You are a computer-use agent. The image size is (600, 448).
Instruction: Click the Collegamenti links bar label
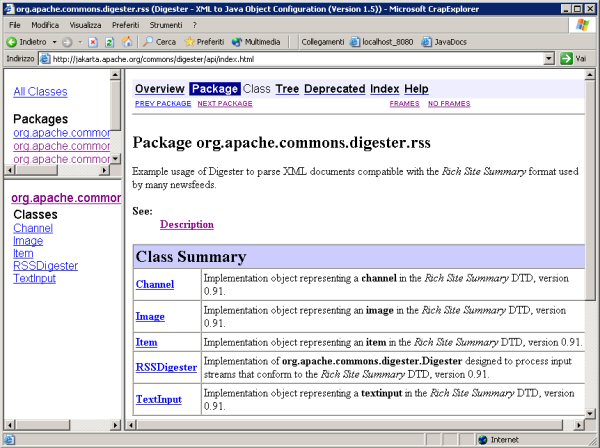pyautogui.click(x=323, y=42)
